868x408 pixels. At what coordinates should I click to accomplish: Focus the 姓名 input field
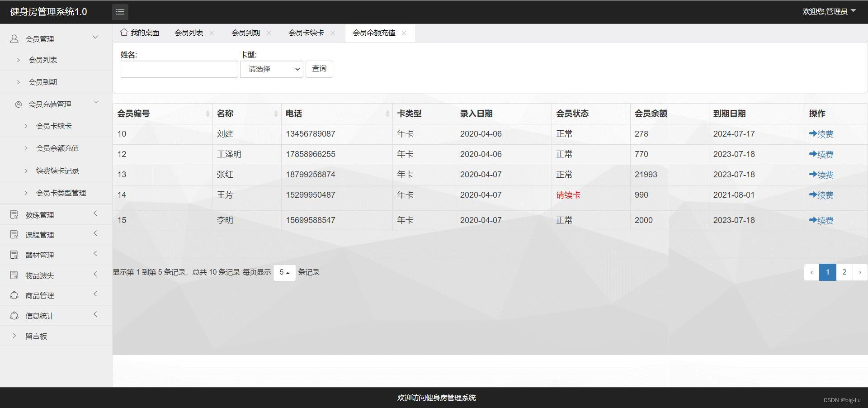[179, 69]
